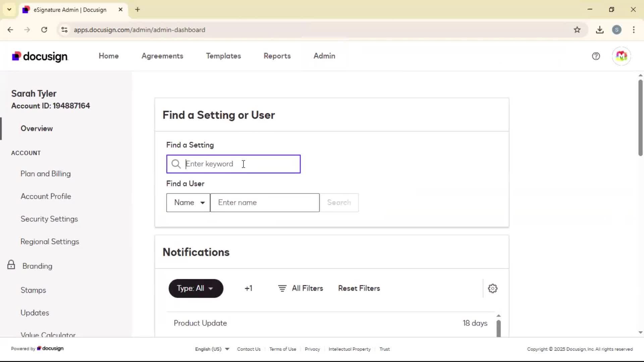Viewport: 644px width, 362px height.
Task: Click the Docusign logo
Action: click(x=40, y=56)
